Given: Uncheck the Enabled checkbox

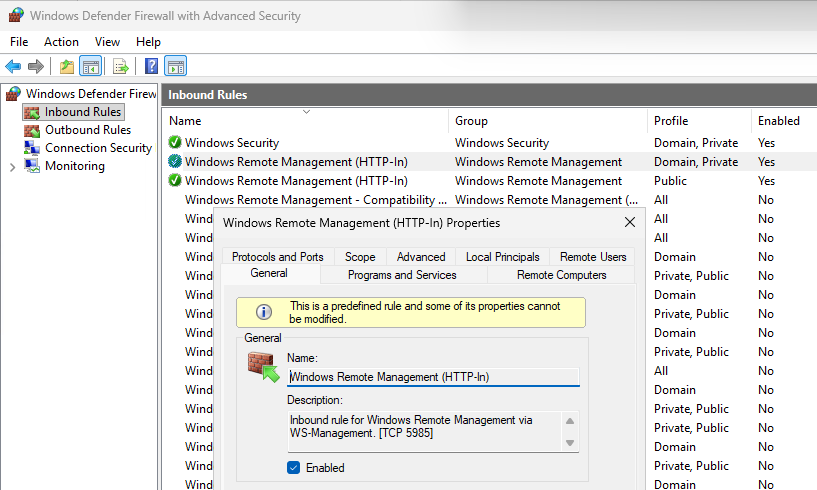Looking at the screenshot, I should (x=293, y=468).
